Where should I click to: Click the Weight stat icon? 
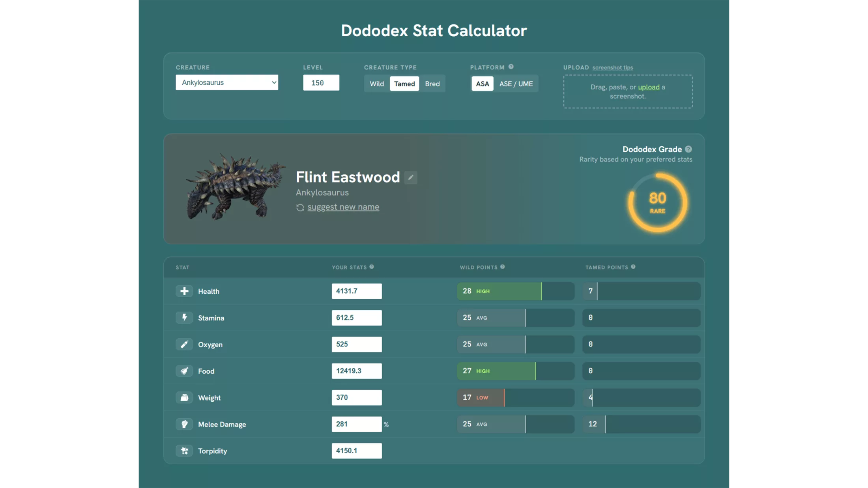click(x=184, y=397)
